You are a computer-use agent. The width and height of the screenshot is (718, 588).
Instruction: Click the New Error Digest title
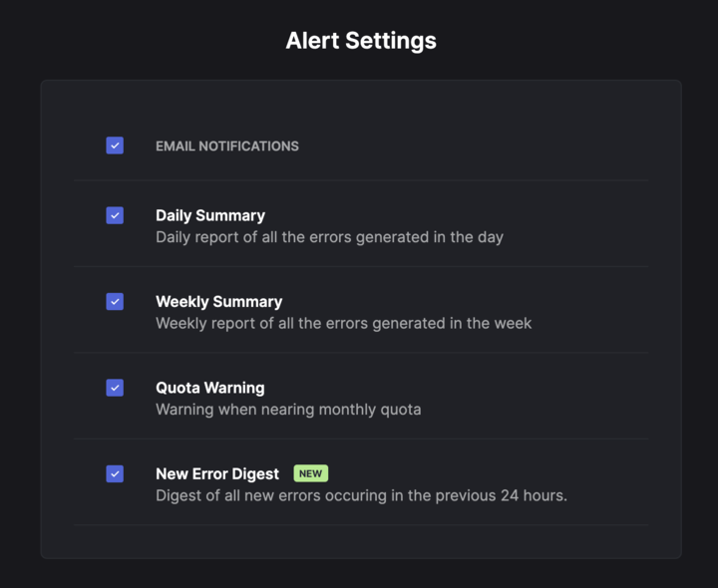[x=217, y=474]
